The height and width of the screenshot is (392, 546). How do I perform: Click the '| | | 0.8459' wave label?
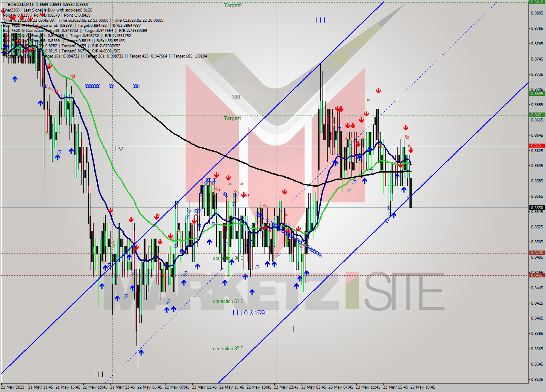coord(249,313)
